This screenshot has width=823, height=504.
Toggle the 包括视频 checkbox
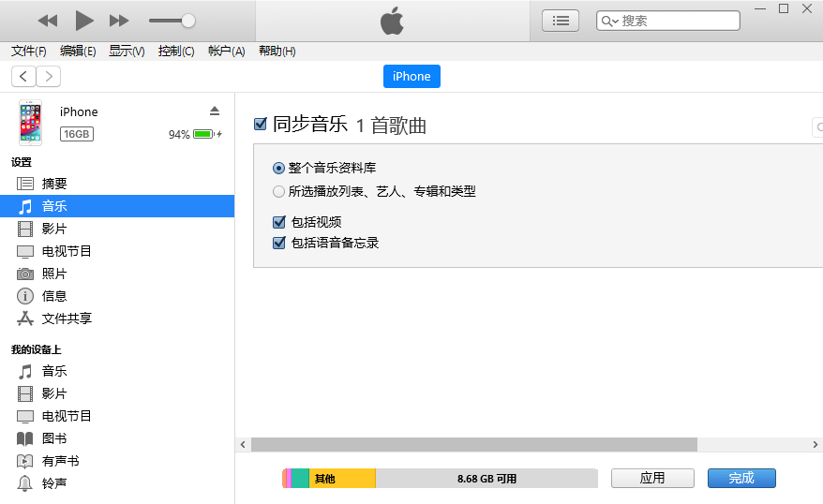(279, 222)
